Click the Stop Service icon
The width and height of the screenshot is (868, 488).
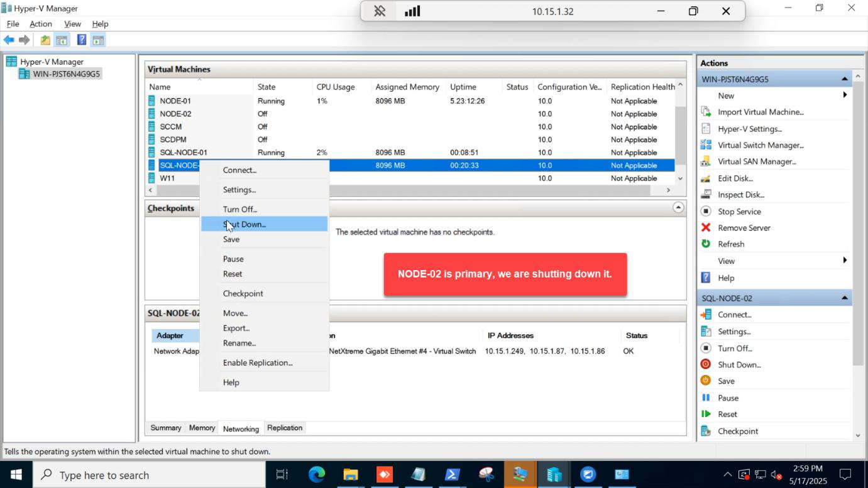706,212
